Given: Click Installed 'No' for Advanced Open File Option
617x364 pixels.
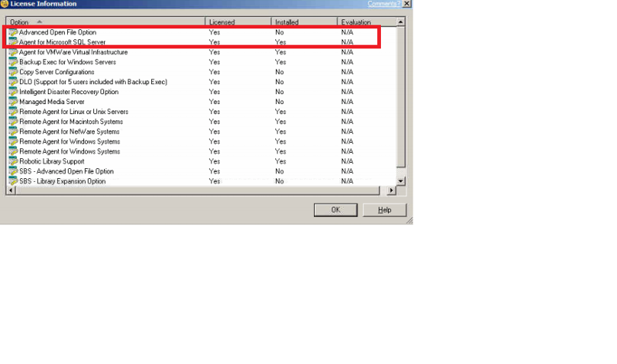Looking at the screenshot, I should click(x=279, y=32).
